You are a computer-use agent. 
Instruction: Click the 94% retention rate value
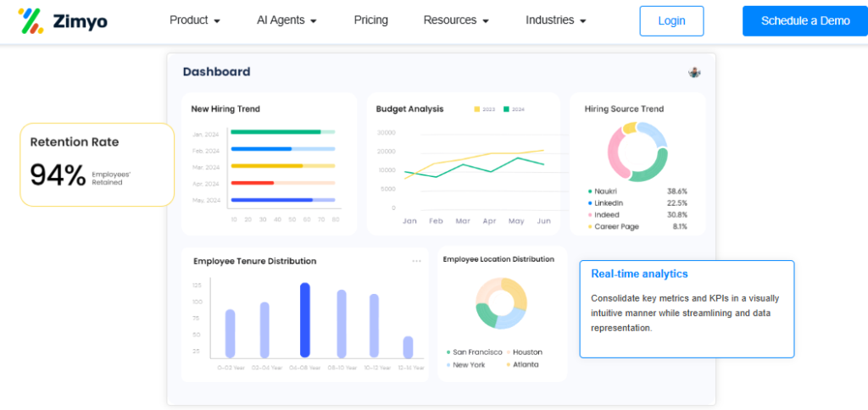pos(58,175)
